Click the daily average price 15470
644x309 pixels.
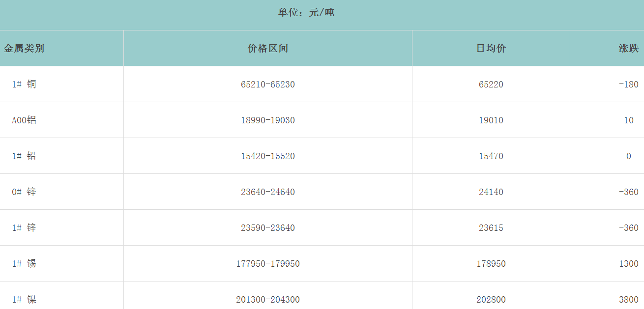491,156
